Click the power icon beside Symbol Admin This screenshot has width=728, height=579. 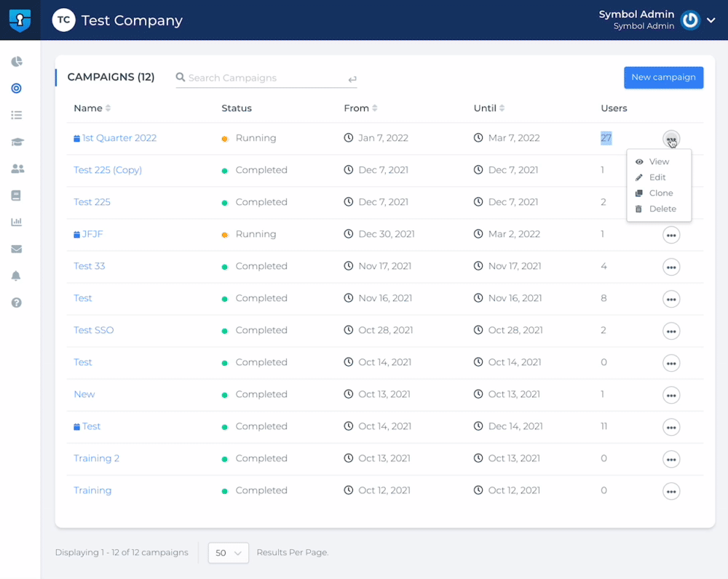(690, 20)
